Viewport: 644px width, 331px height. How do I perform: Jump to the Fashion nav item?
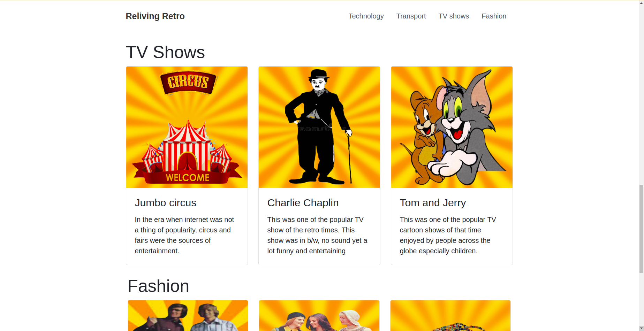(x=494, y=16)
